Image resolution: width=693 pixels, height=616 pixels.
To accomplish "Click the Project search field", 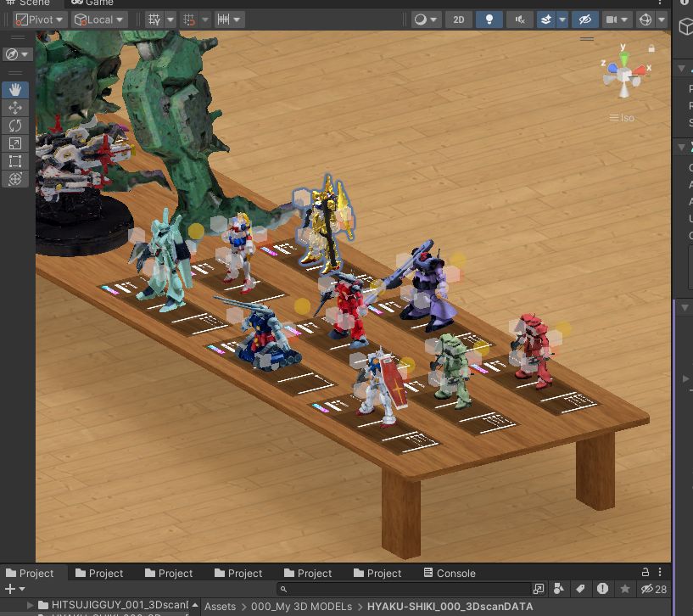I will click(404, 589).
